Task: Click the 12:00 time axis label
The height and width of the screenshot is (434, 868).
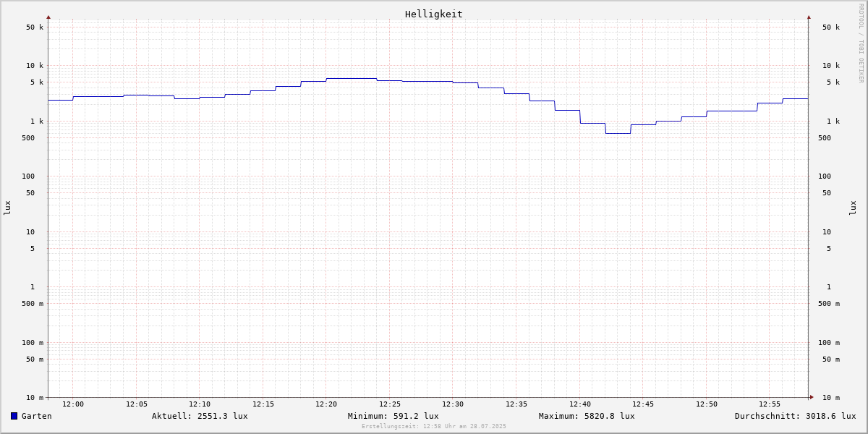Action: pos(73,404)
